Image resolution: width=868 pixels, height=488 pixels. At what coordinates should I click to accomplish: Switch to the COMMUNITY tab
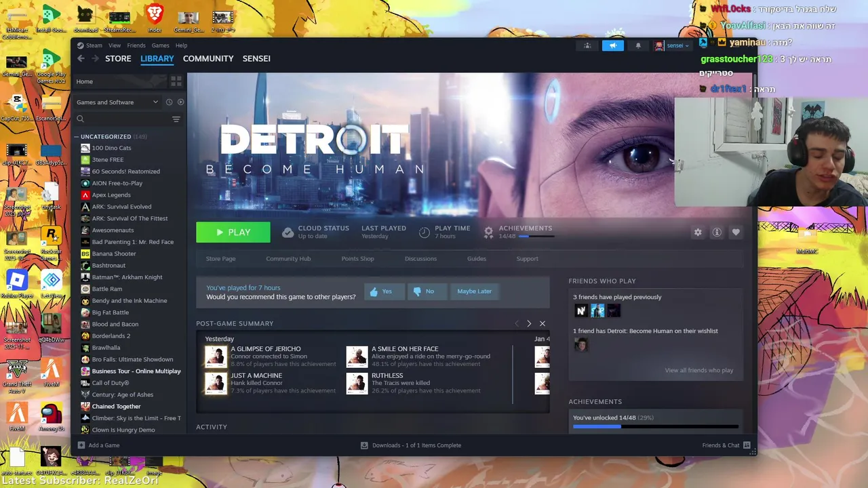(x=208, y=59)
